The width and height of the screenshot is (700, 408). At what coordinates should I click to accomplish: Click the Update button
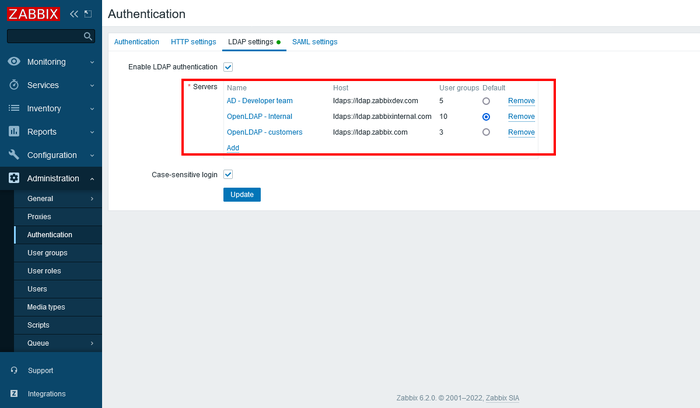(x=242, y=195)
